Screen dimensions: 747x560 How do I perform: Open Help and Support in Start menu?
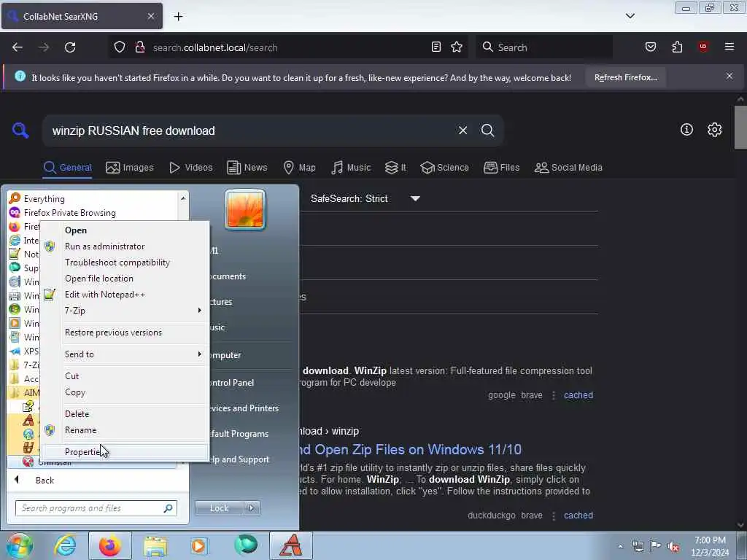point(240,459)
